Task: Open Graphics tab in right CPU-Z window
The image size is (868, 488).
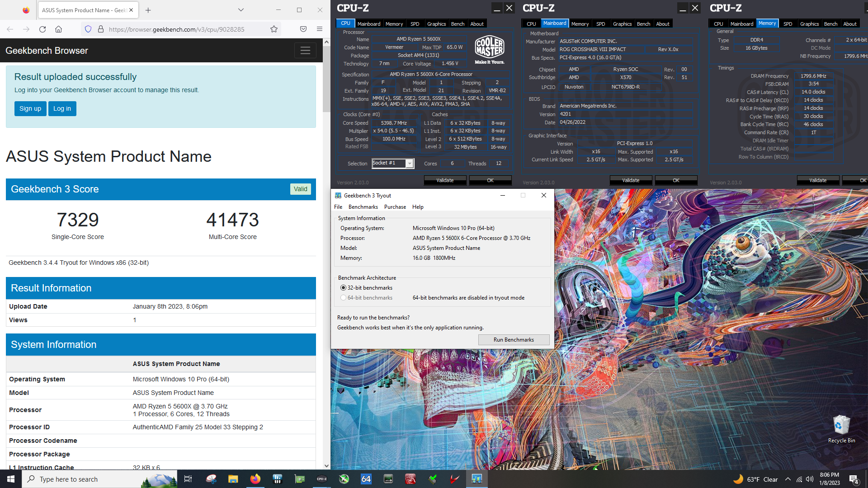Action: (x=809, y=24)
